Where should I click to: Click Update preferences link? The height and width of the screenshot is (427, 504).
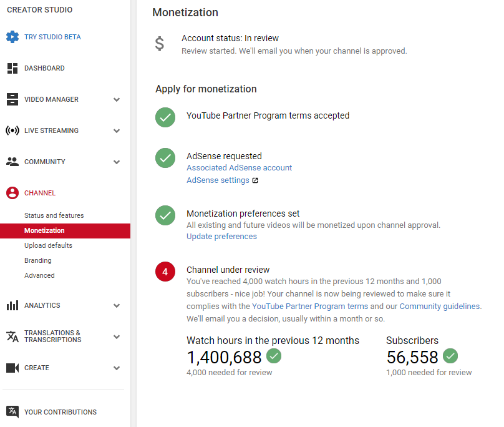click(222, 237)
